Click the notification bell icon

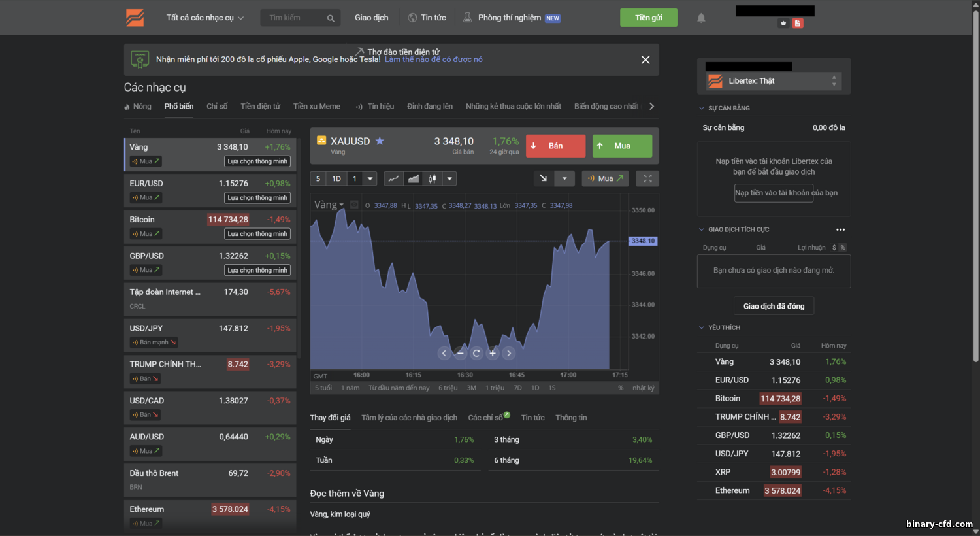click(700, 18)
